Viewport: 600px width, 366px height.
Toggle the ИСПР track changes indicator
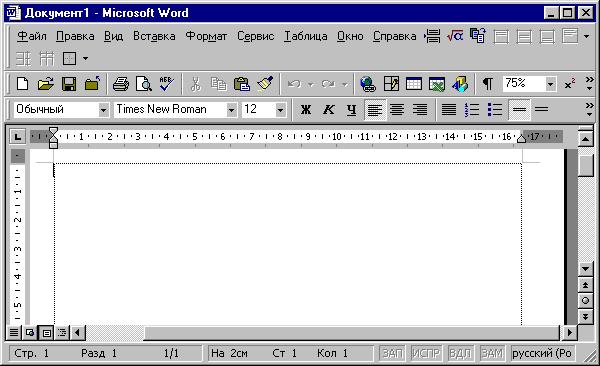[x=426, y=353]
